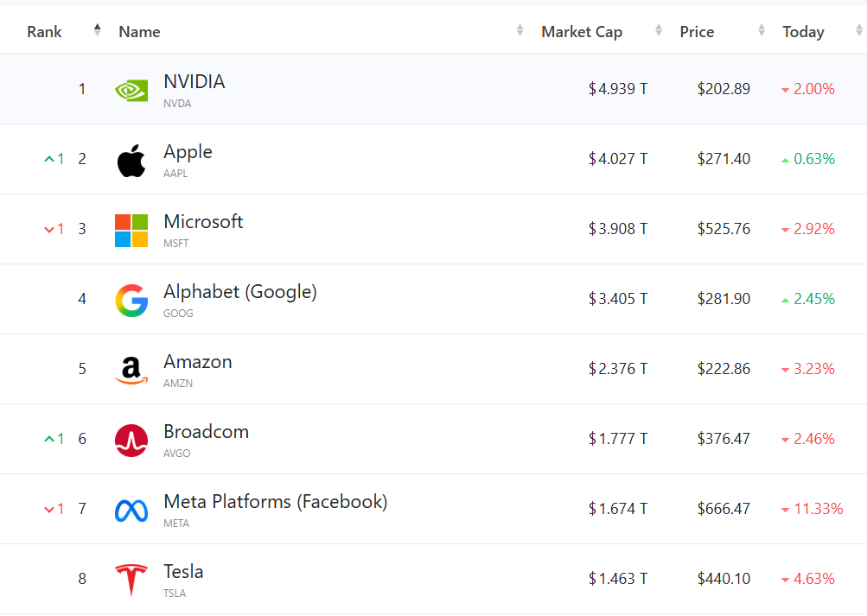This screenshot has height=616, width=867.
Task: Click the red Broadcom logo
Action: click(131, 440)
